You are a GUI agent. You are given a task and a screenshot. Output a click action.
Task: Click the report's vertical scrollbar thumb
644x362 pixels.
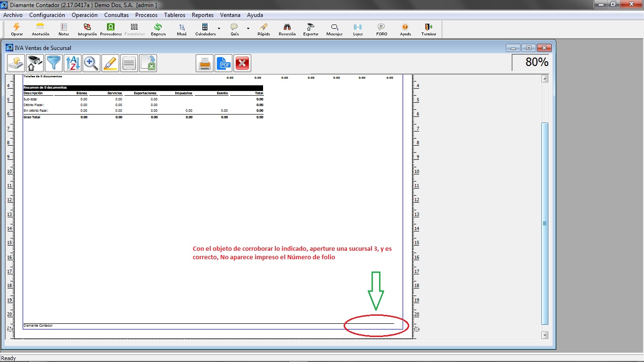click(x=545, y=223)
